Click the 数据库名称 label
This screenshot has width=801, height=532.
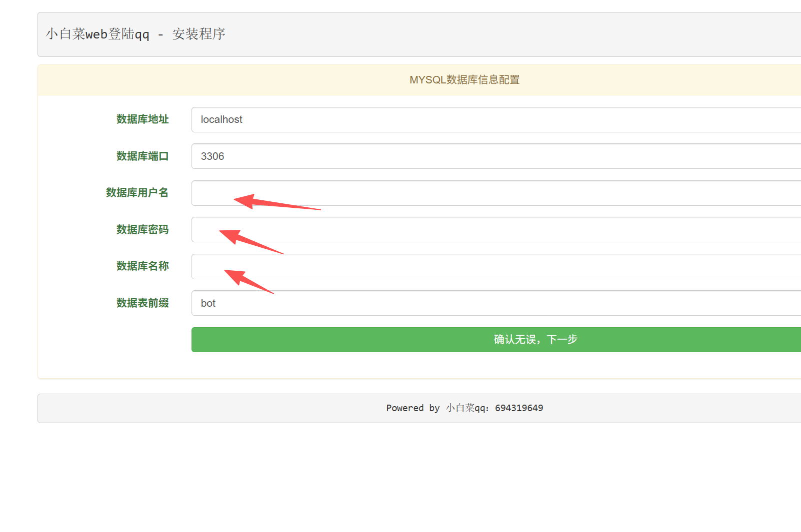142,266
